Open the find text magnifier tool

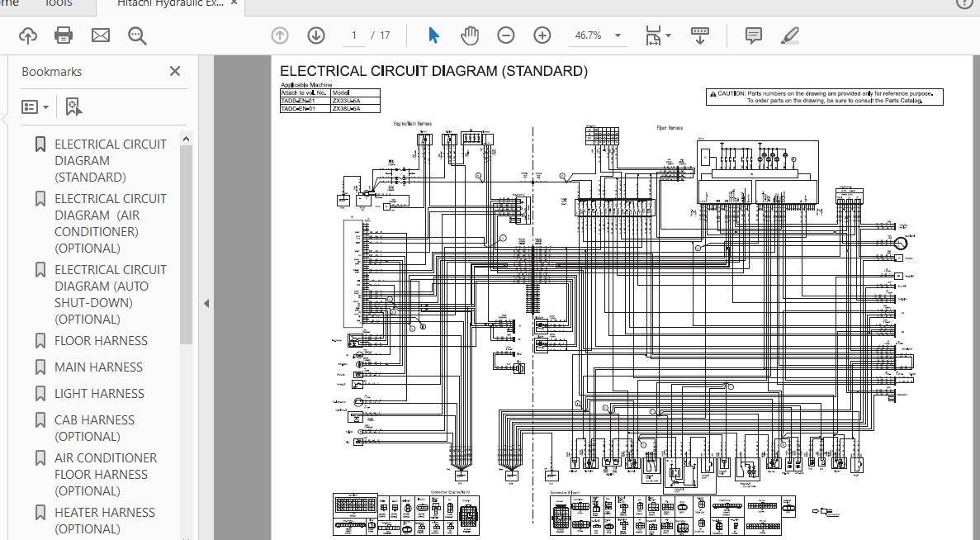click(137, 36)
